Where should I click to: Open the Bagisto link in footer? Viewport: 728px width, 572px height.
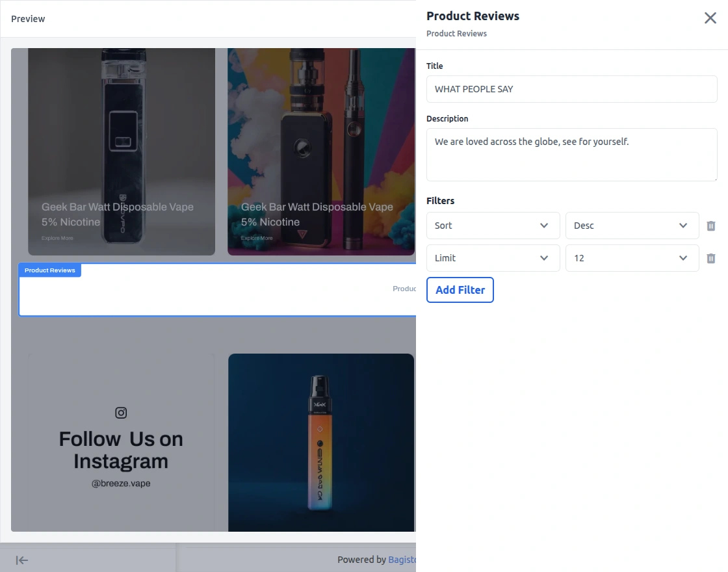pyautogui.click(x=402, y=560)
